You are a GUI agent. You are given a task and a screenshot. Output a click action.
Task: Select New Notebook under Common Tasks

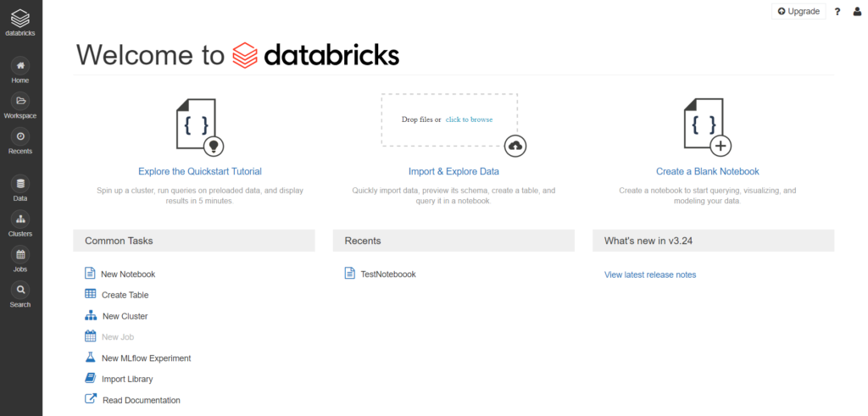point(128,275)
